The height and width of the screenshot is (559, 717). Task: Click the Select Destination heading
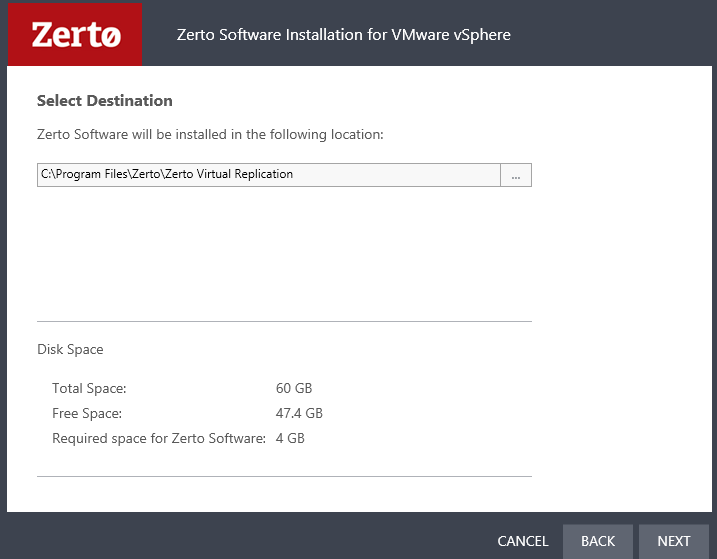pos(105,101)
